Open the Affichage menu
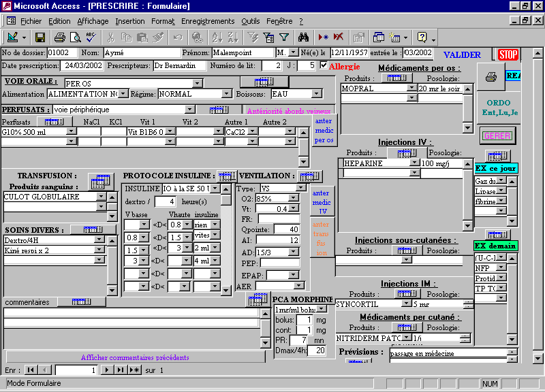 pos(93,21)
